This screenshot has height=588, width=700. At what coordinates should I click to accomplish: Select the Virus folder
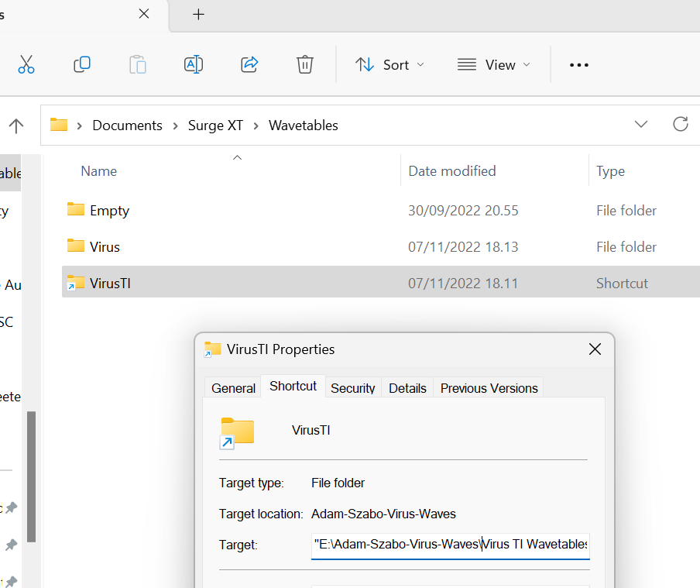(105, 247)
